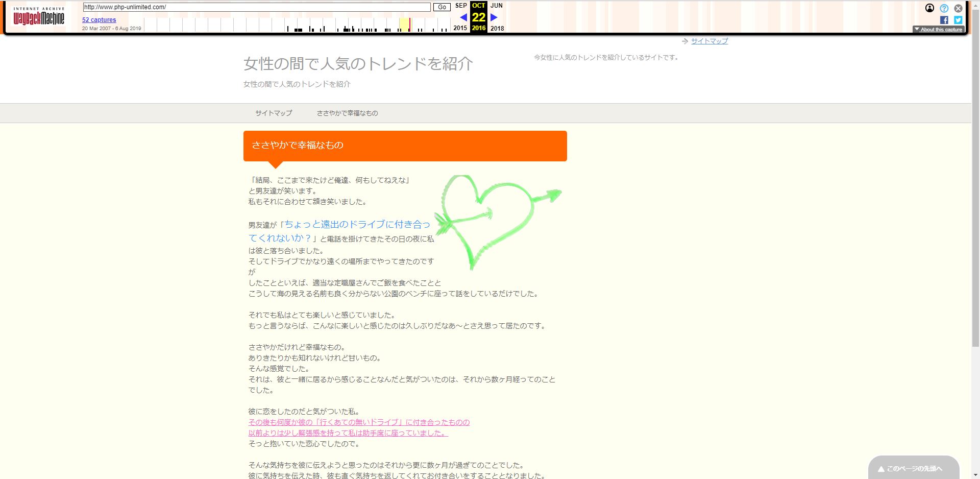This screenshot has width=980, height=479.
Task: Open ささやかで幸福なもの navigation item
Action: tap(347, 113)
